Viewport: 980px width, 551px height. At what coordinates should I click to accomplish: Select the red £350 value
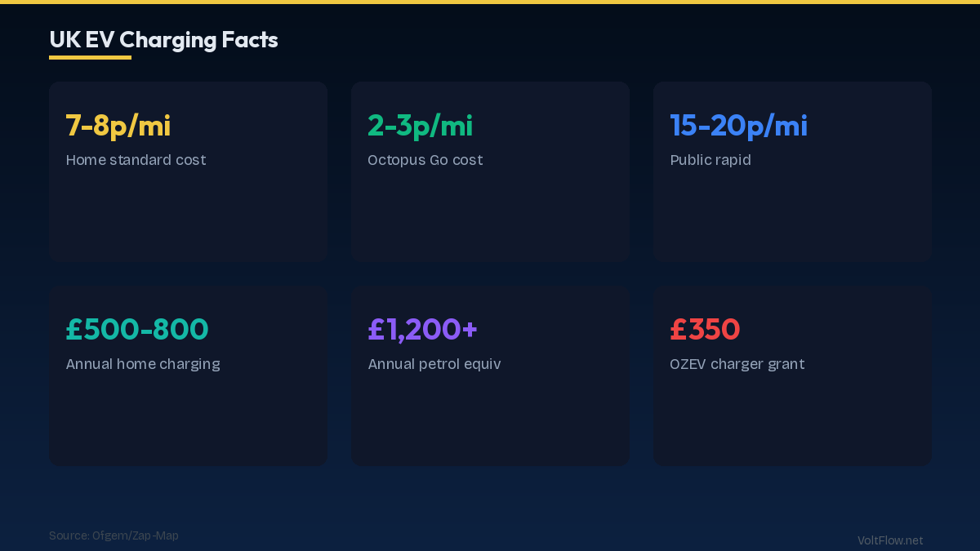(705, 330)
